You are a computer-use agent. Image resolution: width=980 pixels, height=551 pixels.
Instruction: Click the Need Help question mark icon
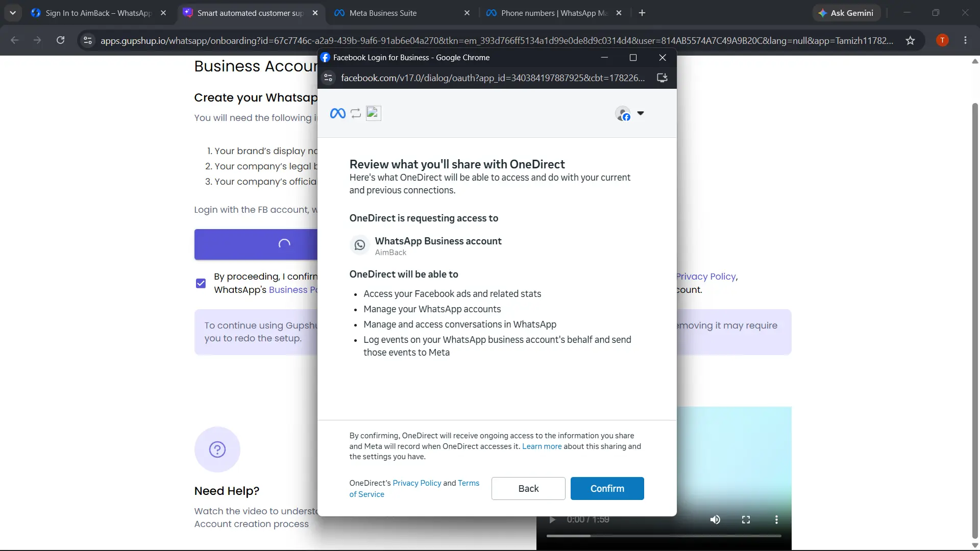click(x=217, y=449)
